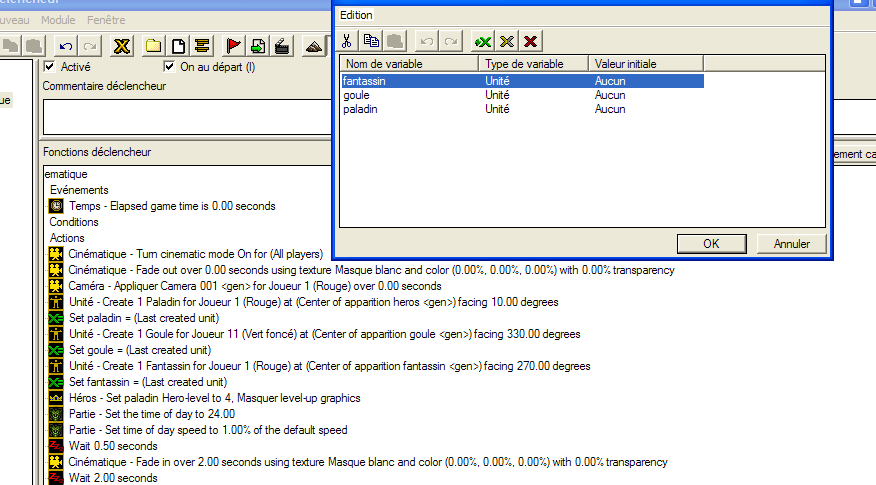Click the Variables (yellow X) toolbar icon
This screenshot has height=485, width=876.
[122, 46]
